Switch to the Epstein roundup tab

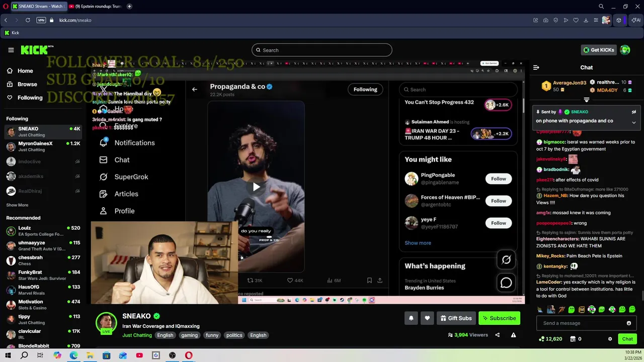tap(95, 7)
